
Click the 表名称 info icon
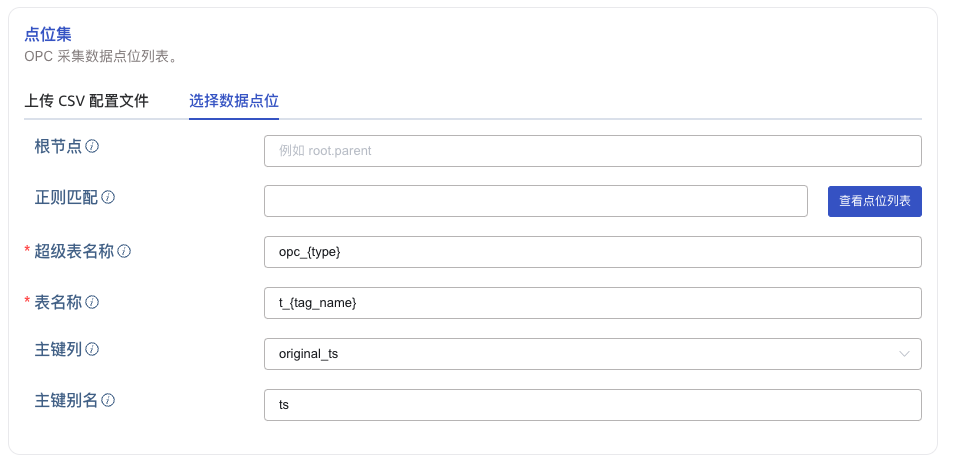point(92,301)
